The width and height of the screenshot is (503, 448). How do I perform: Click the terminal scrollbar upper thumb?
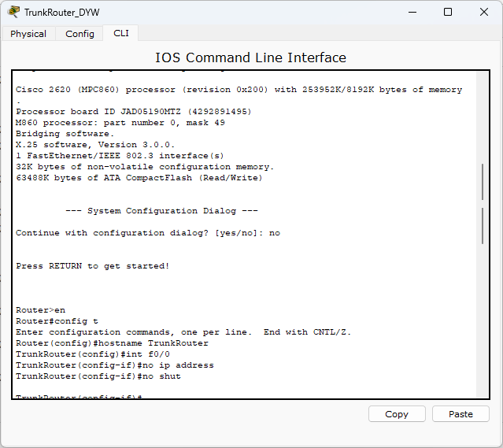tap(483, 182)
